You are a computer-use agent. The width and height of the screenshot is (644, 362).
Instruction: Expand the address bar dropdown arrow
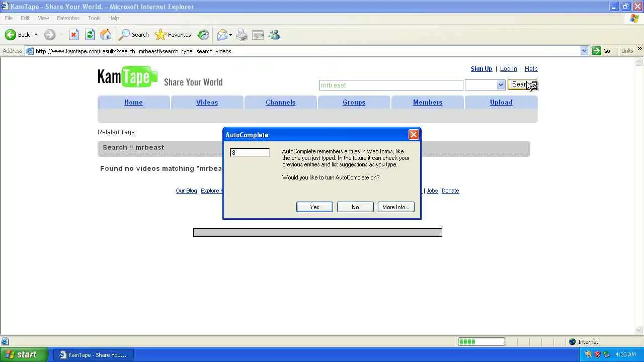[584, 51]
